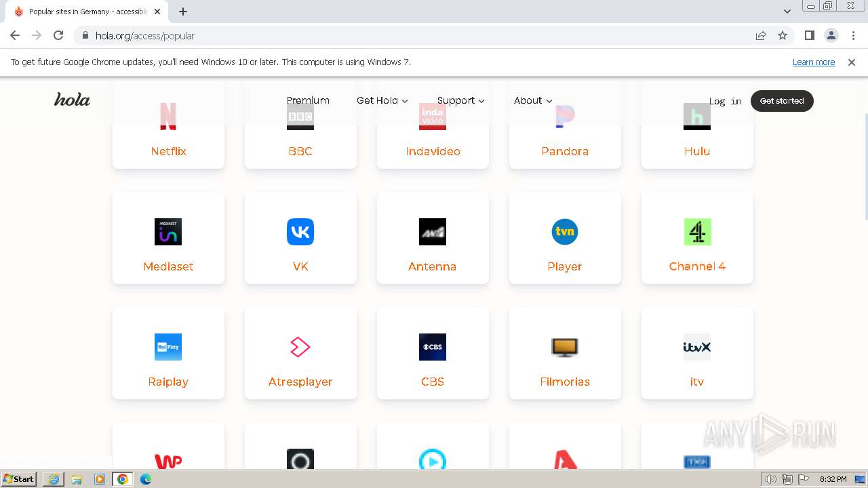Select the VK logo icon
Viewport: 868px width, 488px height.
[x=300, y=232]
